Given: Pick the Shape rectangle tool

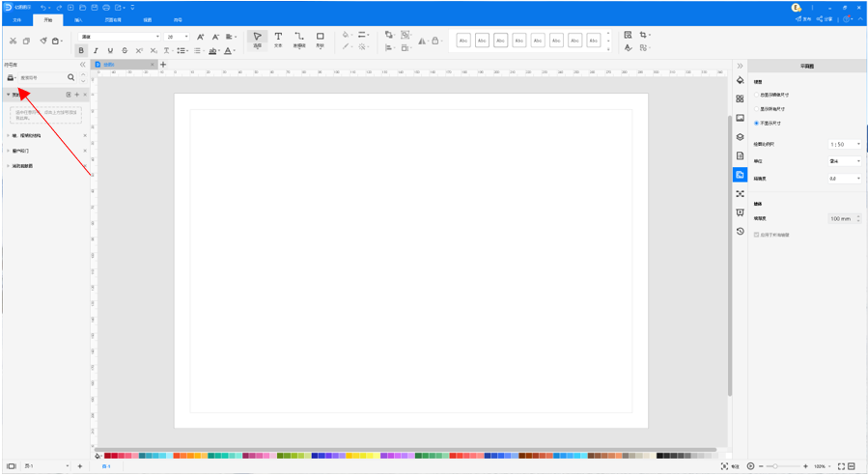Looking at the screenshot, I should 321,39.
